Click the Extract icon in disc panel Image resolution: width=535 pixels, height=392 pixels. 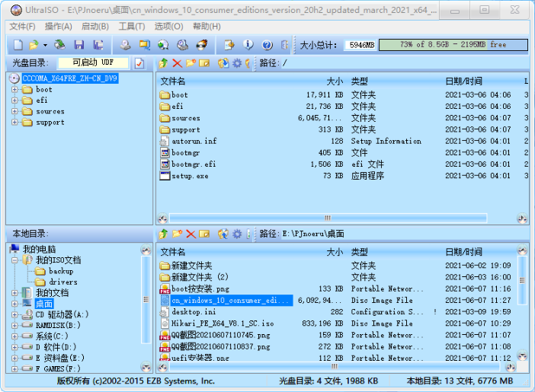pyautogui.click(x=223, y=63)
